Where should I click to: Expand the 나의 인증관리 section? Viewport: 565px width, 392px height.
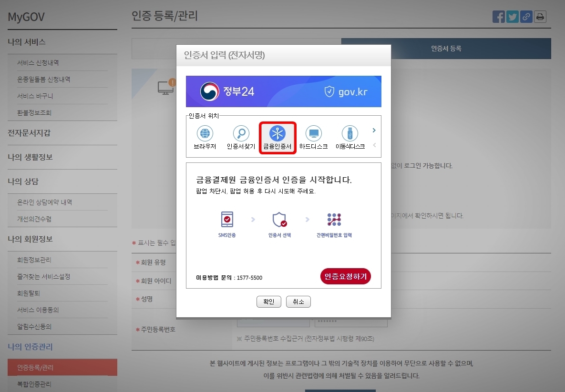tap(31, 347)
